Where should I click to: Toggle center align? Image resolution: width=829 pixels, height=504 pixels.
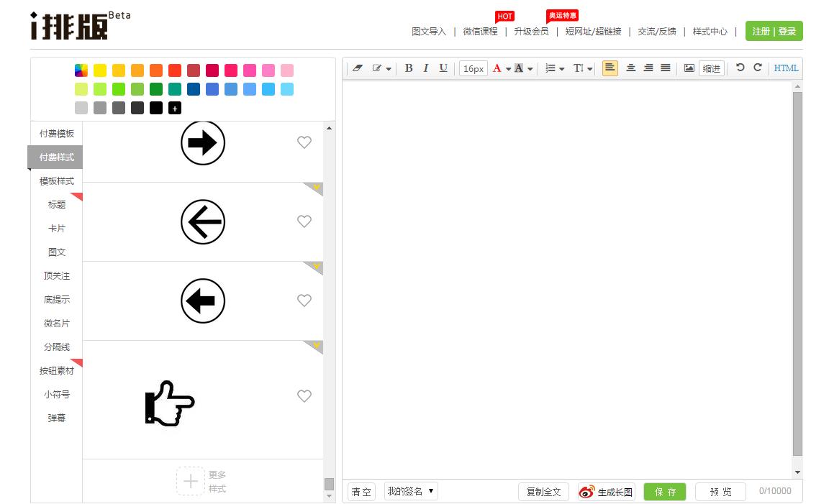630,68
